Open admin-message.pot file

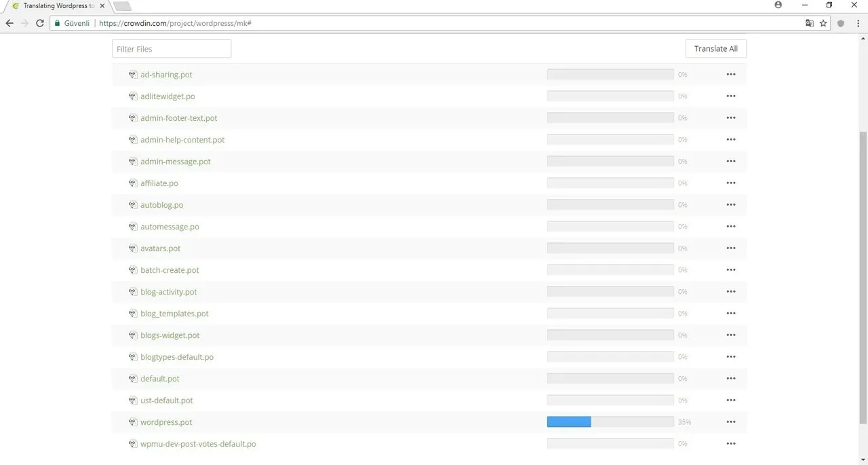coord(176,162)
